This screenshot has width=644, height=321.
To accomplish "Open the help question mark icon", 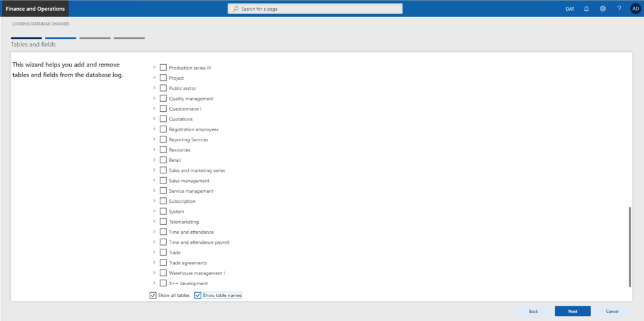I will (x=619, y=9).
